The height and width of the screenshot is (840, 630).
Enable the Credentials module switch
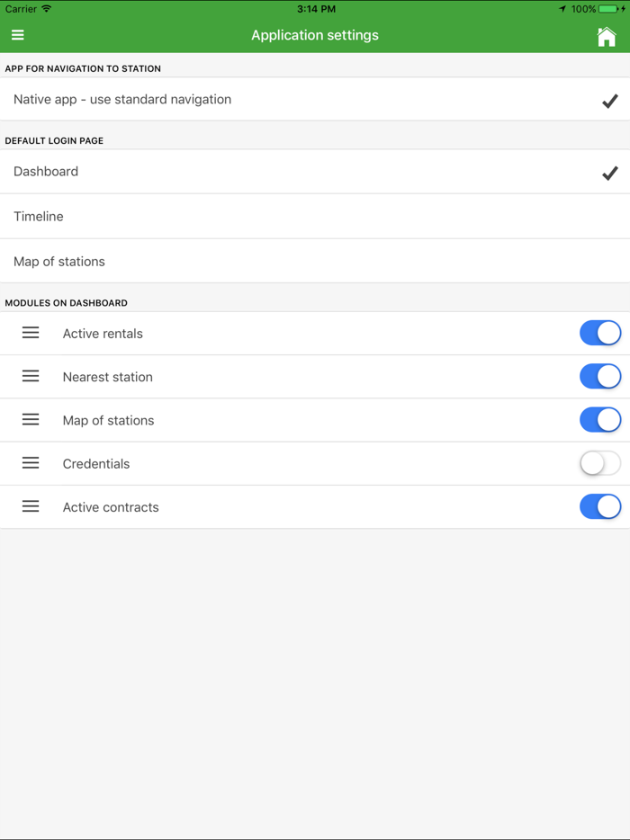click(x=600, y=463)
